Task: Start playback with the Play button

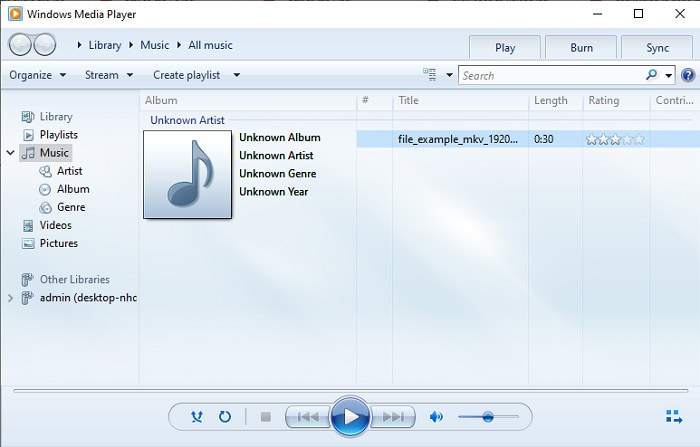Action: [350, 417]
